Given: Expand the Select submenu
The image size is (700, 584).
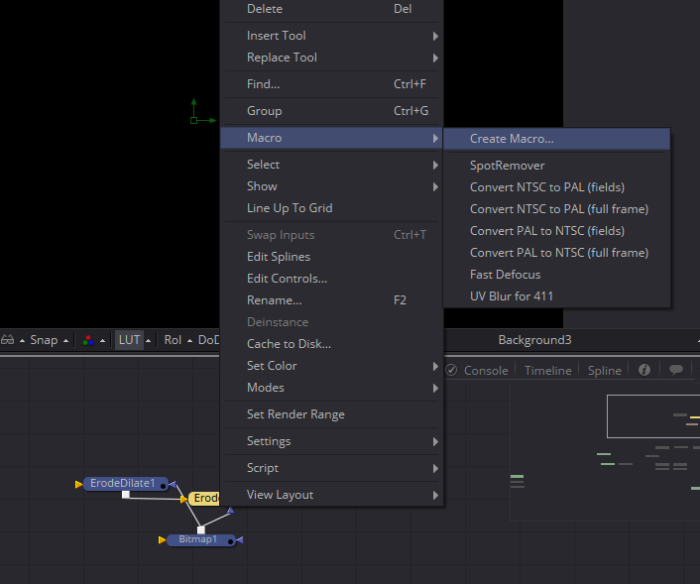Looking at the screenshot, I should [x=332, y=165].
